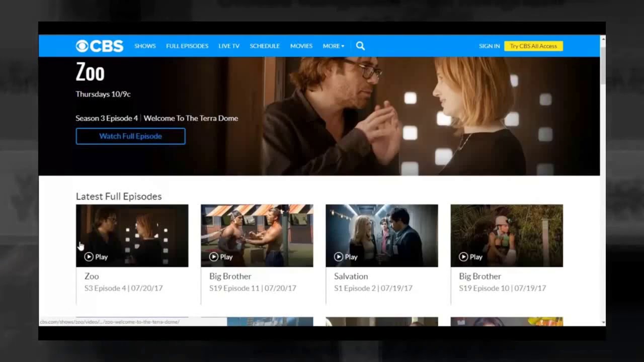Click 'S19 Episode 11 | 07/20/17' text
The width and height of the screenshot is (644, 362).
click(253, 288)
